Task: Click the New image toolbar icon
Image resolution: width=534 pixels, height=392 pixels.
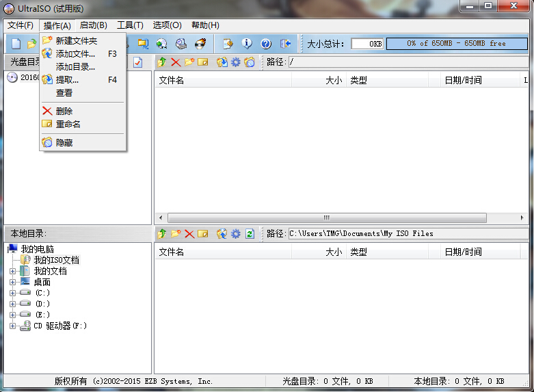Action: pyautogui.click(x=16, y=44)
